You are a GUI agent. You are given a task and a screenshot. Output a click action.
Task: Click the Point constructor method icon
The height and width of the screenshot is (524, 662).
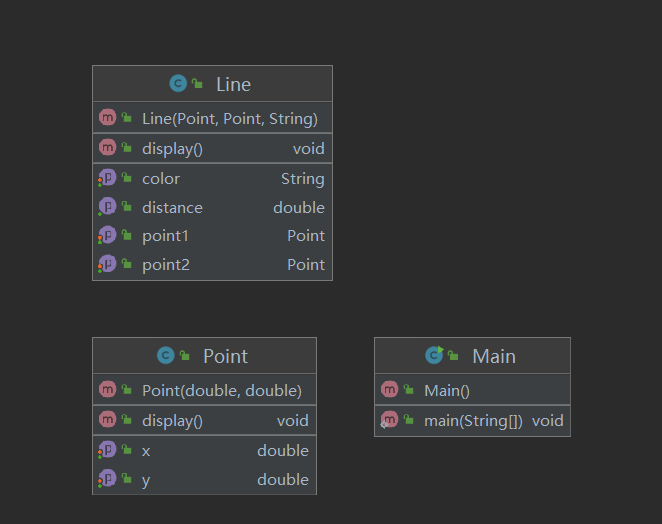tap(108, 390)
